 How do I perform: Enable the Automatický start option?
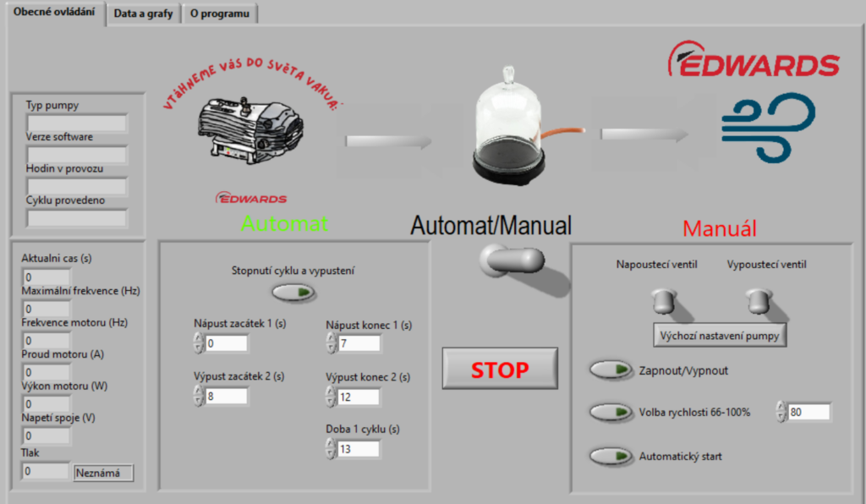(x=611, y=456)
